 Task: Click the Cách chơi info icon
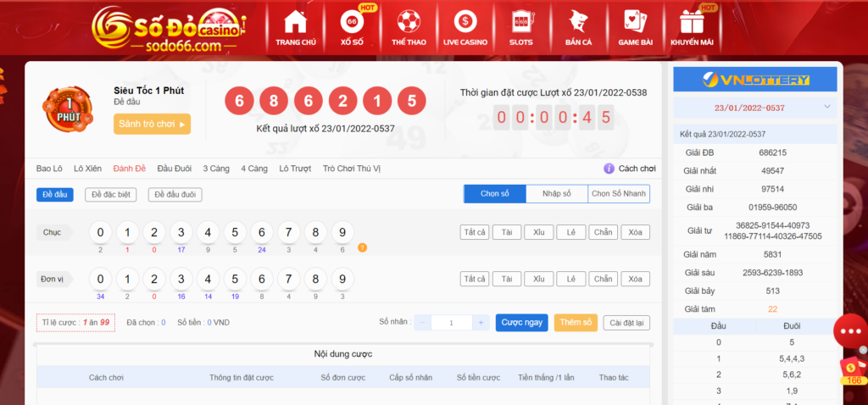pos(609,169)
